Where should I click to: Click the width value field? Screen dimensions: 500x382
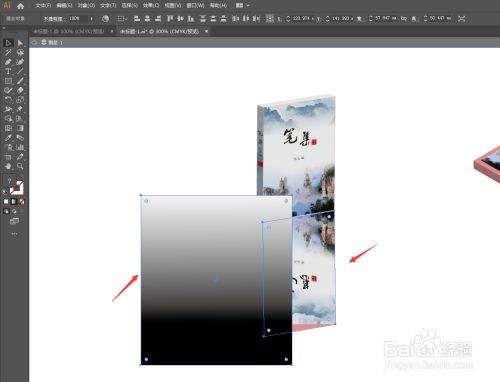[x=384, y=19]
